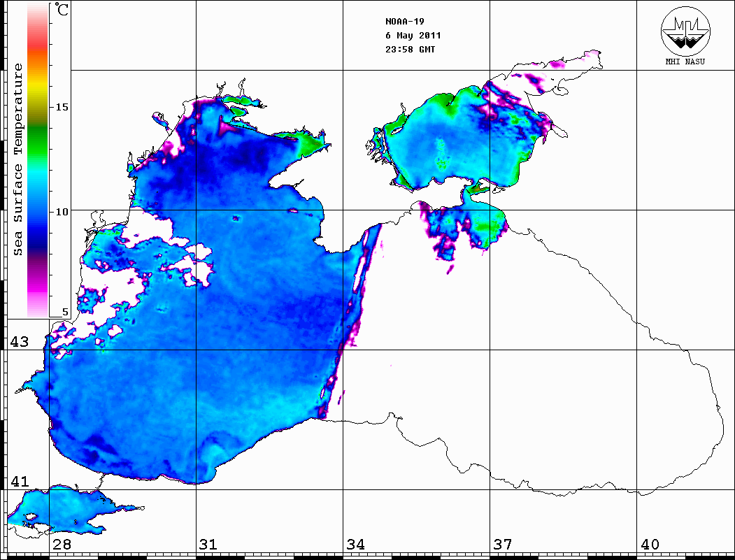The height and width of the screenshot is (560, 735).
Task: Click the 'Sea Surface Temperature' legend title
Action: [17, 159]
